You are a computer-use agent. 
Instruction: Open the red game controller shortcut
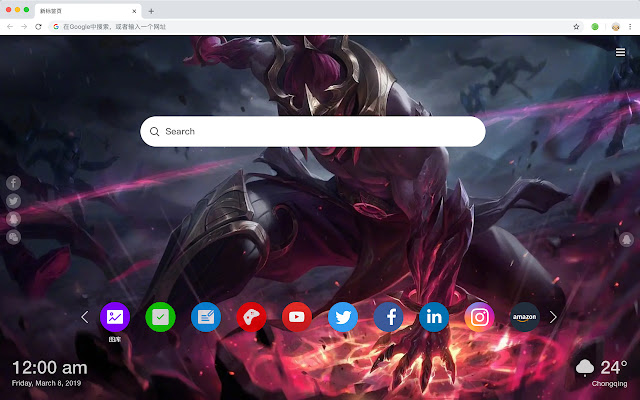point(251,317)
